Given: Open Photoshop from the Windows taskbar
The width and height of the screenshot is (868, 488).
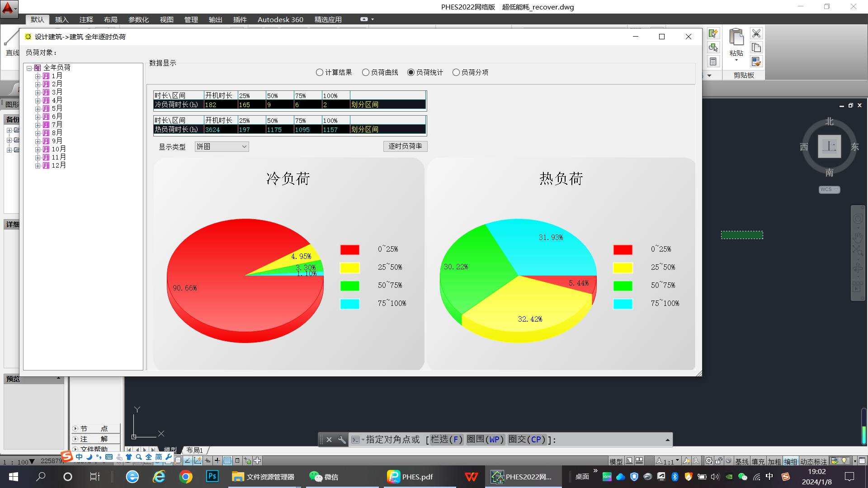Looking at the screenshot, I should click(x=212, y=476).
